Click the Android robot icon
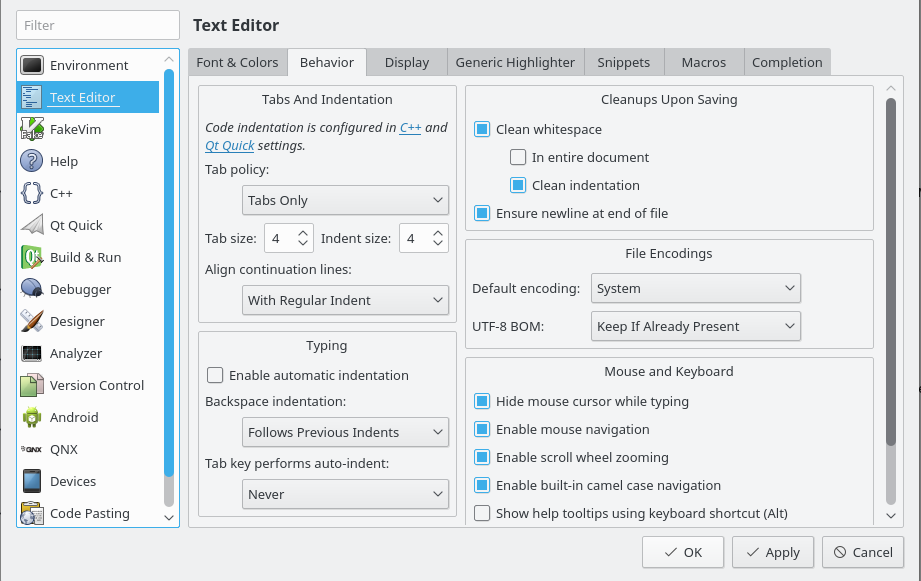The image size is (921, 581). point(32,417)
